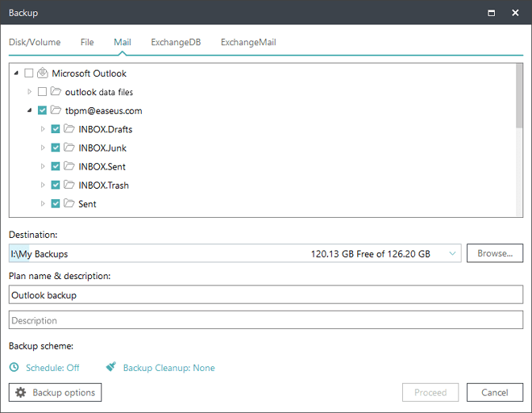Select the INBOX.Trash label
The width and height of the screenshot is (532, 413).
coord(104,186)
